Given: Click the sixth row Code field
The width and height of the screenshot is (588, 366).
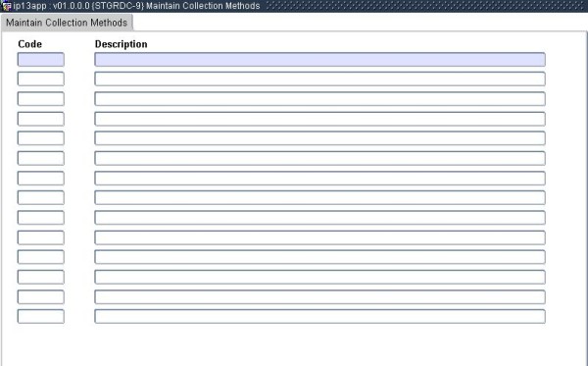Looking at the screenshot, I should (41, 158).
